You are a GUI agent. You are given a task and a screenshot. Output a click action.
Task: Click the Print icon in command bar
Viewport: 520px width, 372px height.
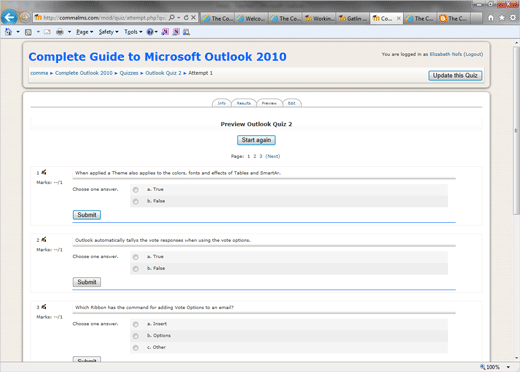point(60,32)
